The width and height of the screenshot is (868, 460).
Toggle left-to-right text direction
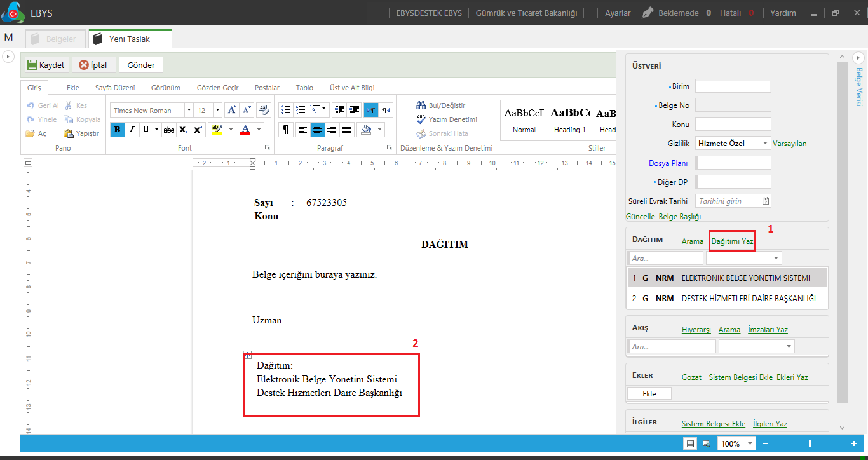click(x=370, y=110)
